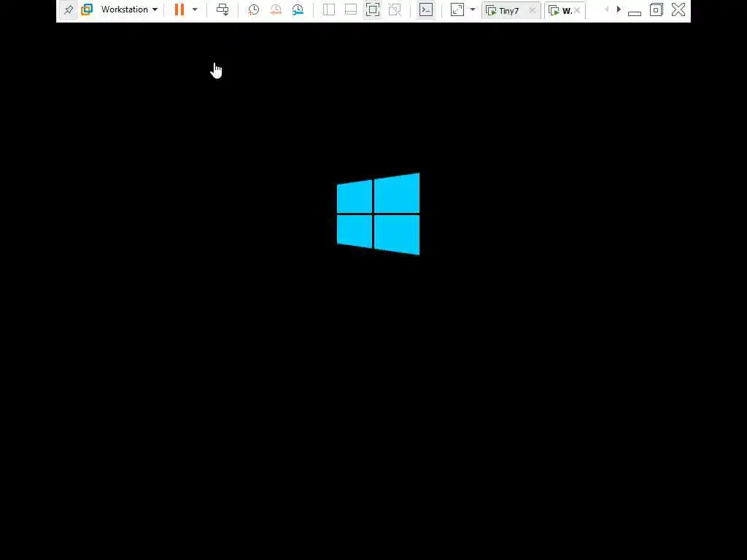This screenshot has width=747, height=560.
Task: Open the snapshot manager
Action: pos(298,9)
